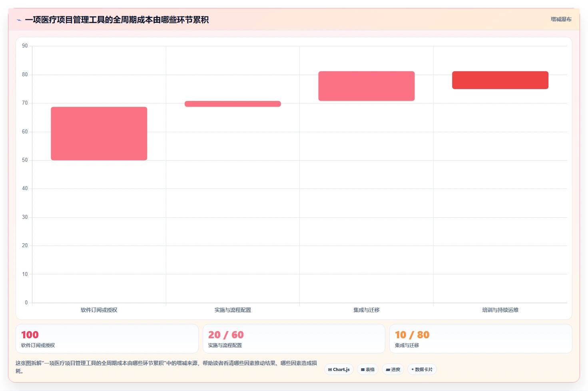This screenshot has height=391, width=588.
Task: Click the description paragraph starting 这张图拆解
Action: pos(166,367)
